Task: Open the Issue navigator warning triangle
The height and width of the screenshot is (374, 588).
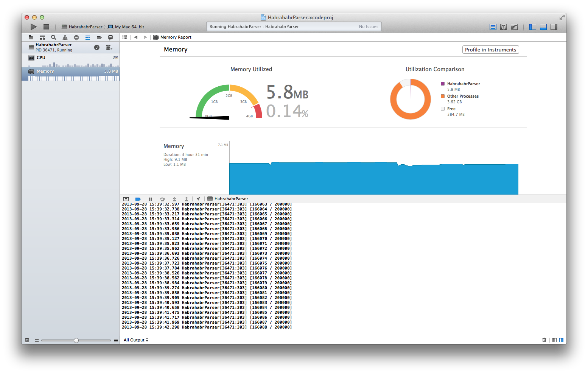Action: (x=65, y=37)
